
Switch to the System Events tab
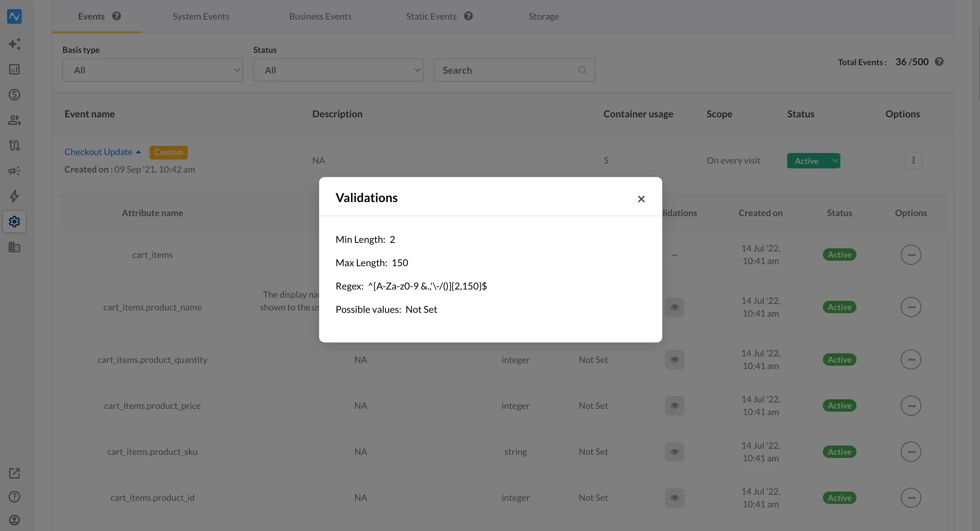[x=201, y=16]
